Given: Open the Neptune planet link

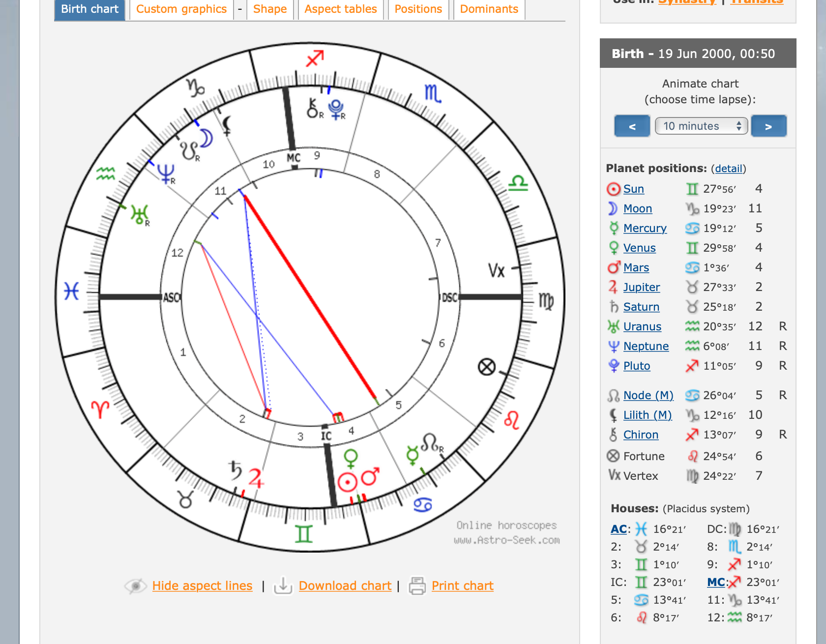Looking at the screenshot, I should pyautogui.click(x=646, y=346).
